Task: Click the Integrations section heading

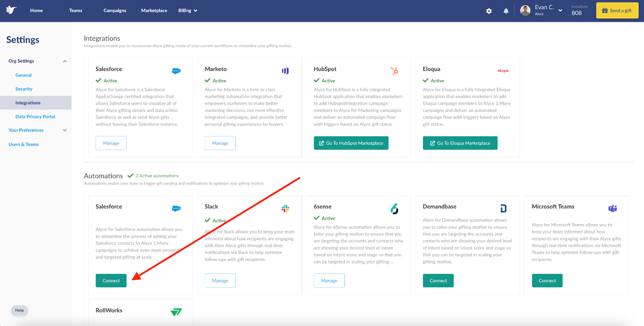Action: [x=102, y=38]
